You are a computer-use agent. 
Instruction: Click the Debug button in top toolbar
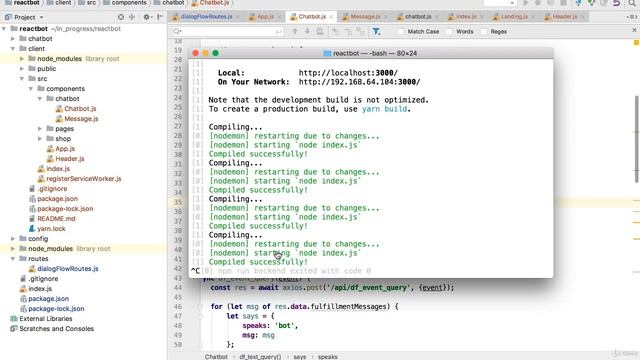[538, 3]
